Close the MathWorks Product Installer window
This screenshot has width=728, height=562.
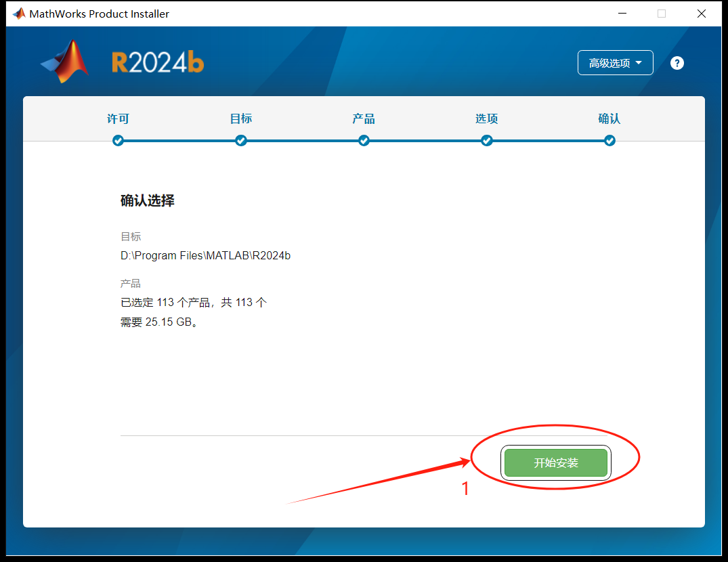tap(702, 14)
